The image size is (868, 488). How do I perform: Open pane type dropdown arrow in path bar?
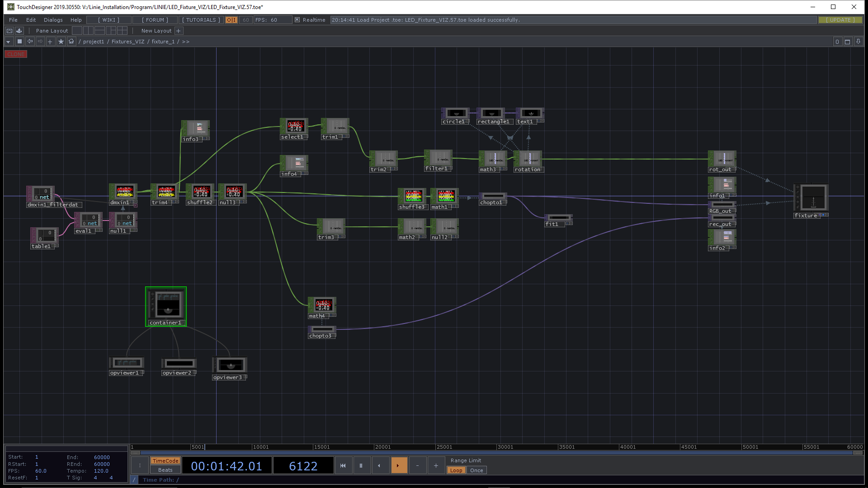(8, 42)
